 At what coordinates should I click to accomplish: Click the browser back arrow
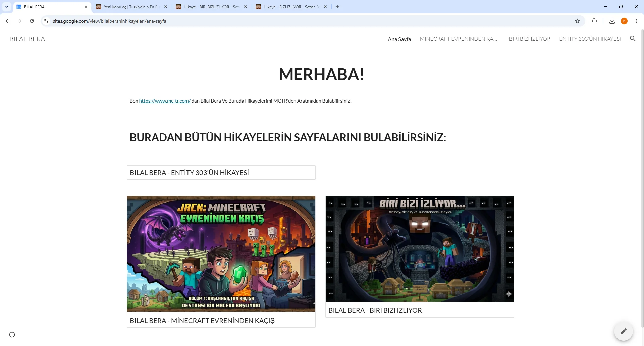click(x=8, y=21)
